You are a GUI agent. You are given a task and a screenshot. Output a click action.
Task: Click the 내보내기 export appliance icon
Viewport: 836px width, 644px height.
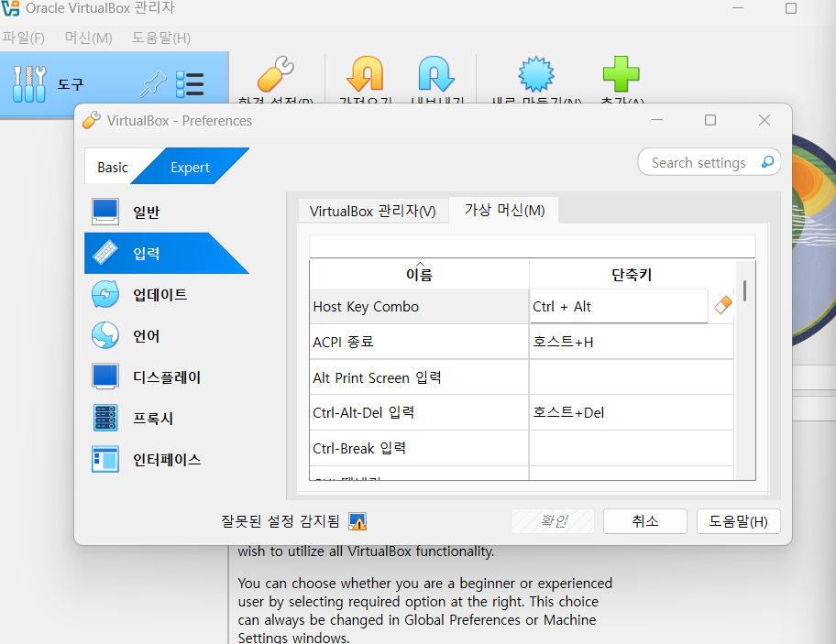click(436, 74)
